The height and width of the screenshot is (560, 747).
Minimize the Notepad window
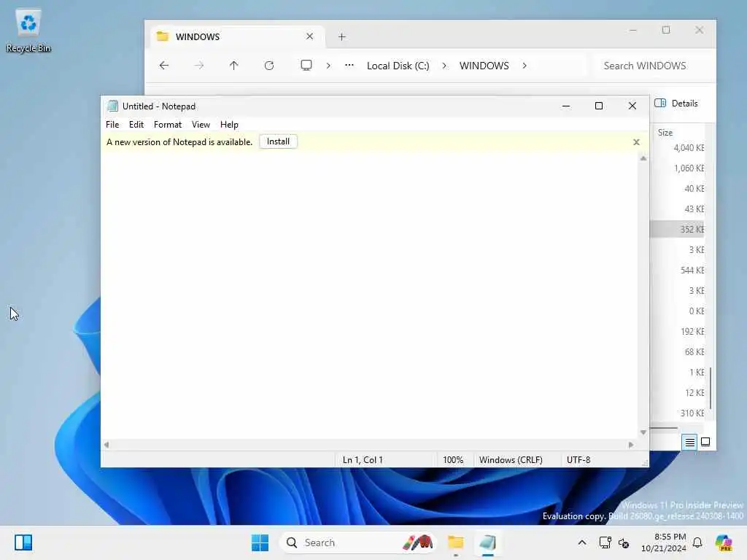(x=566, y=106)
